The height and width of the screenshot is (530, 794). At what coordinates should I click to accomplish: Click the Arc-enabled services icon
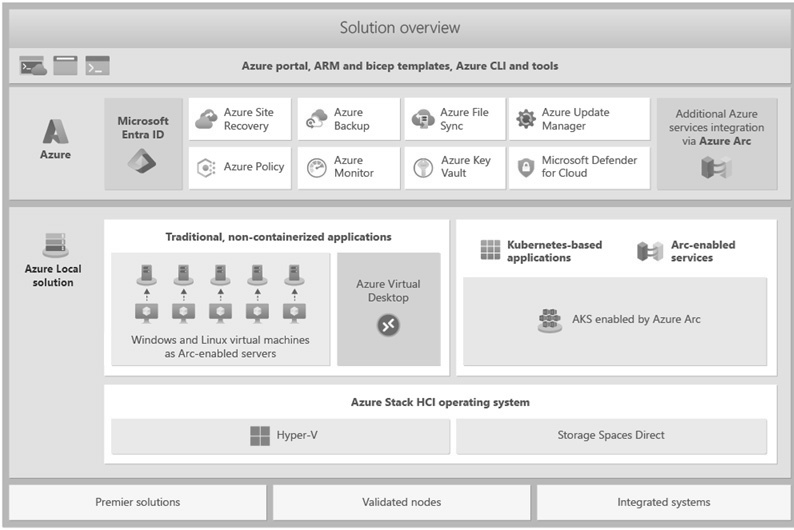click(x=650, y=251)
